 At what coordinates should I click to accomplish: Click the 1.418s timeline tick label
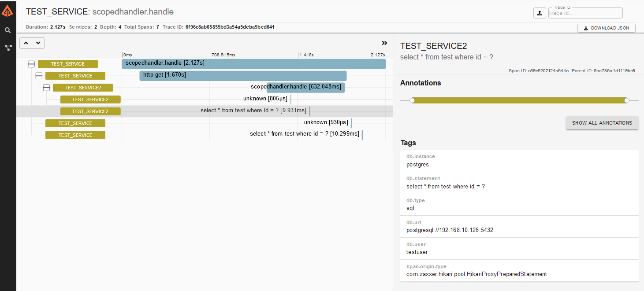[x=306, y=55]
